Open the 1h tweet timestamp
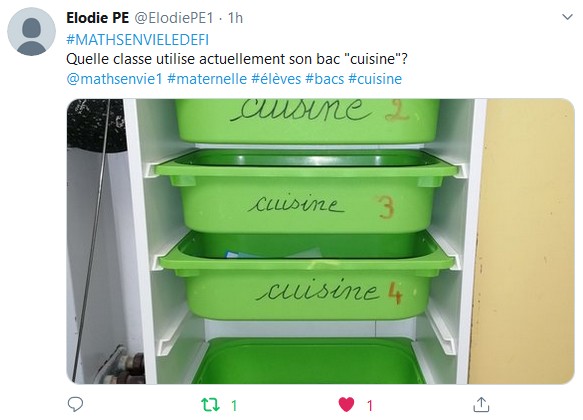Screen dimensions: 583x420 click(x=235, y=17)
